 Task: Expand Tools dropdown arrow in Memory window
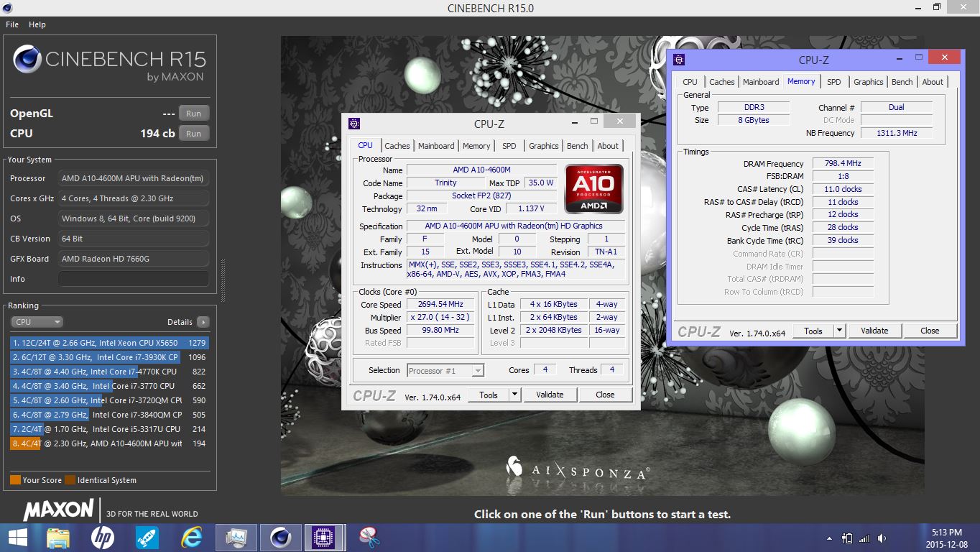tap(839, 331)
